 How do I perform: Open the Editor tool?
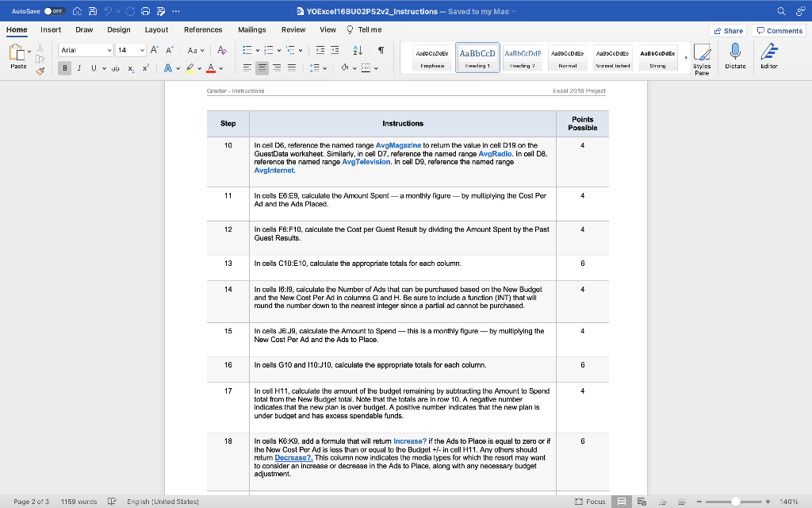click(x=769, y=56)
